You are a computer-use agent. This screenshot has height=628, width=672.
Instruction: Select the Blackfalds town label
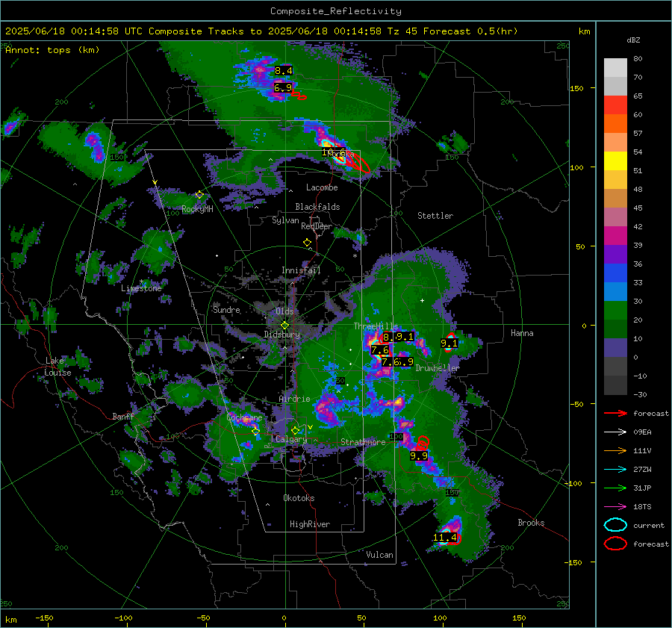pyautogui.click(x=317, y=207)
